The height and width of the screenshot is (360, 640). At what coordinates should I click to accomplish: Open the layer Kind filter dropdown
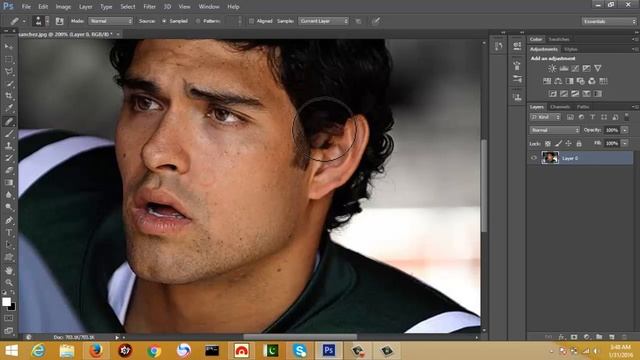(545, 117)
